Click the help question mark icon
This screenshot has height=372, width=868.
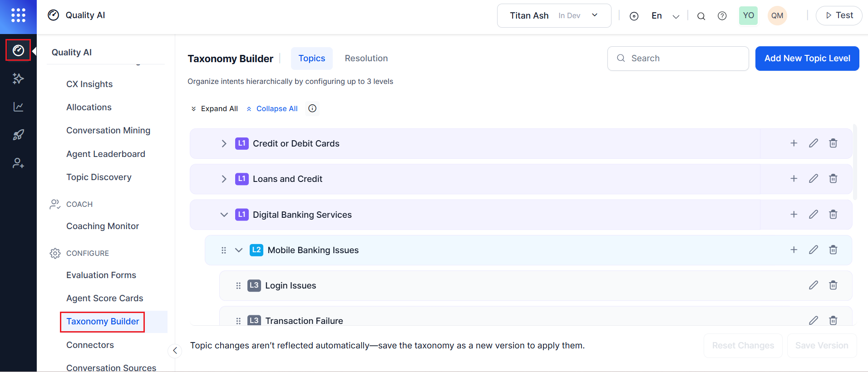pyautogui.click(x=722, y=16)
